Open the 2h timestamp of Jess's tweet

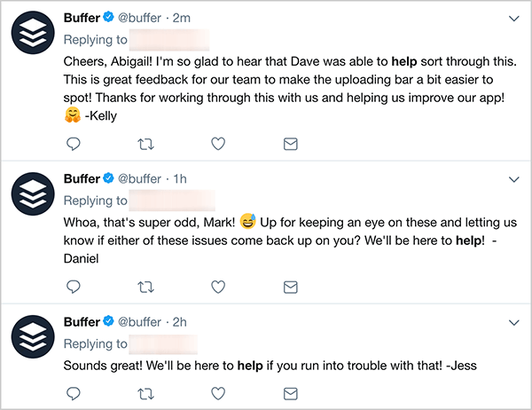(180, 322)
